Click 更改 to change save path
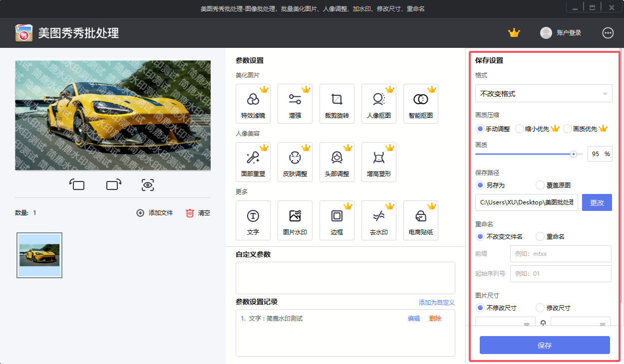The image size is (624, 364). (597, 202)
